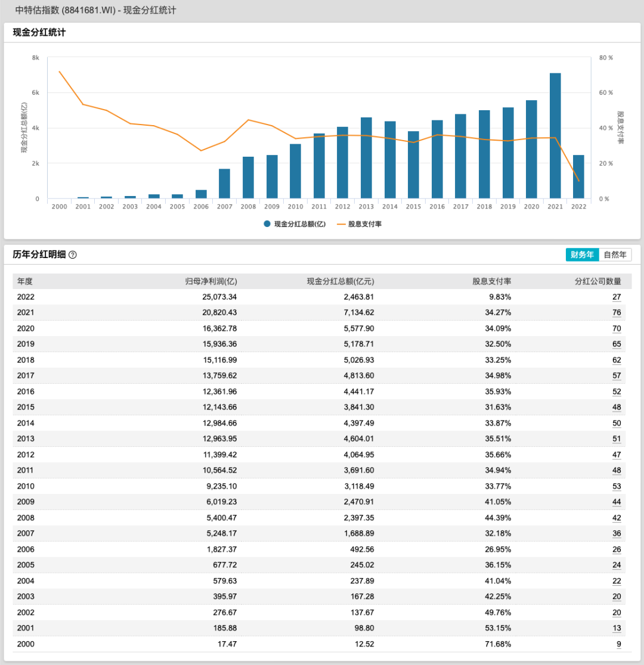This screenshot has height=665, width=644.
Task: Click dividend total 1,688.89
Action: [x=359, y=533]
